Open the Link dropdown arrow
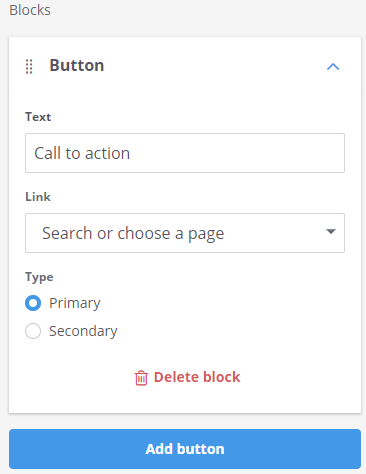 pyautogui.click(x=331, y=231)
